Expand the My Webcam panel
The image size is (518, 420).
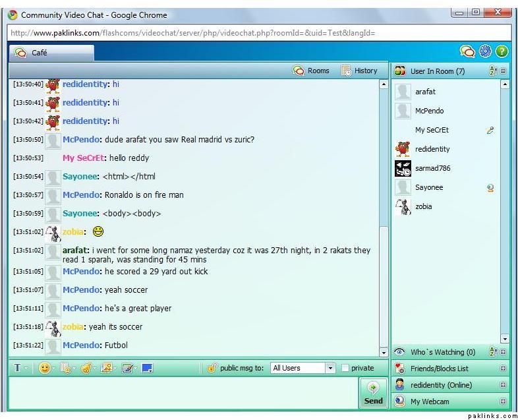(x=504, y=402)
